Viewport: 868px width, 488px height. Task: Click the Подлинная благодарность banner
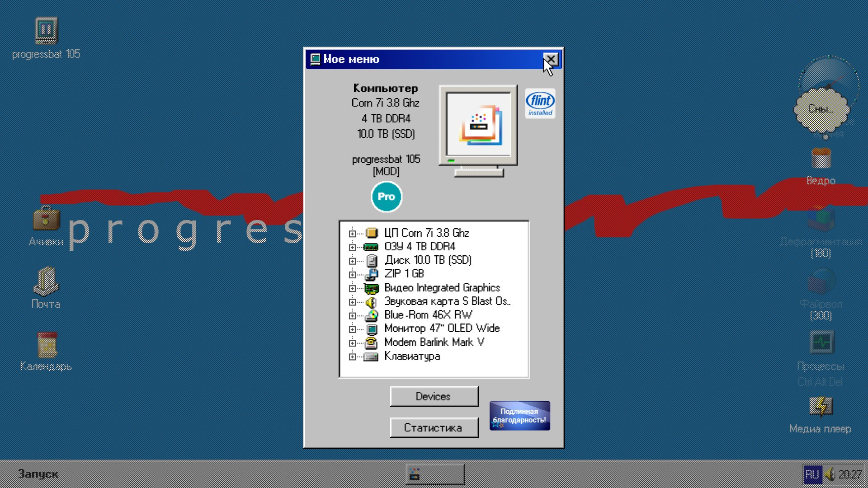[519, 416]
